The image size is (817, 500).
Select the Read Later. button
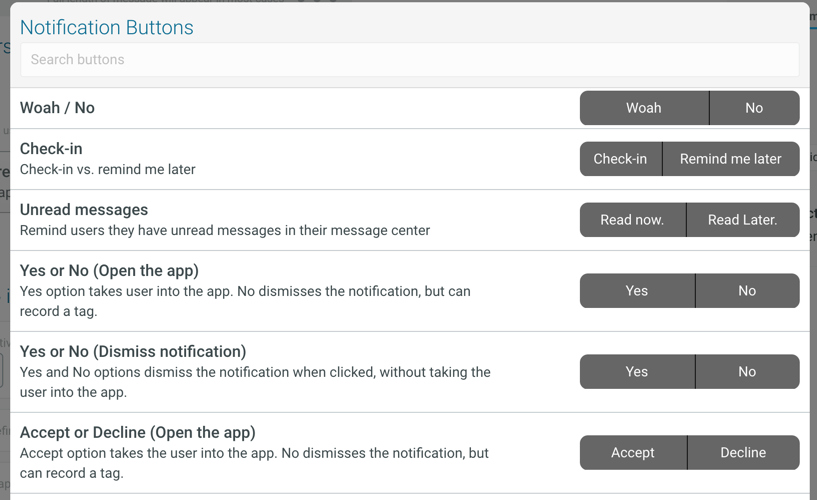point(743,220)
